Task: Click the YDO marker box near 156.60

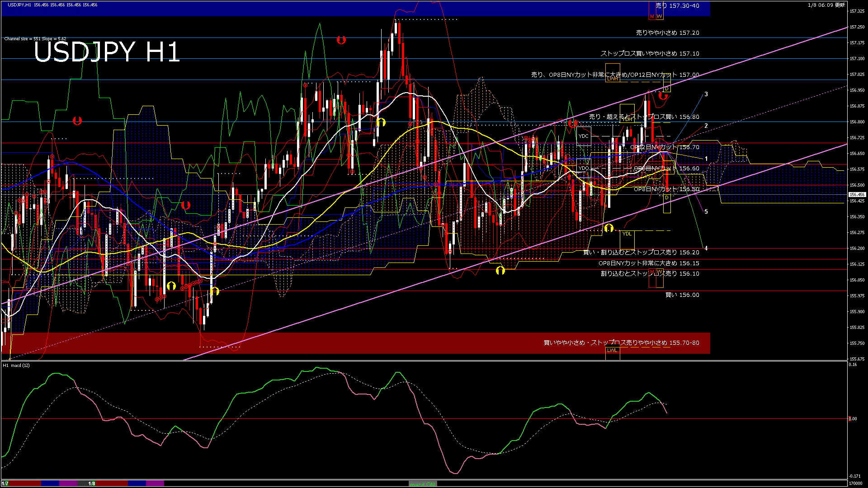Action: [585, 168]
